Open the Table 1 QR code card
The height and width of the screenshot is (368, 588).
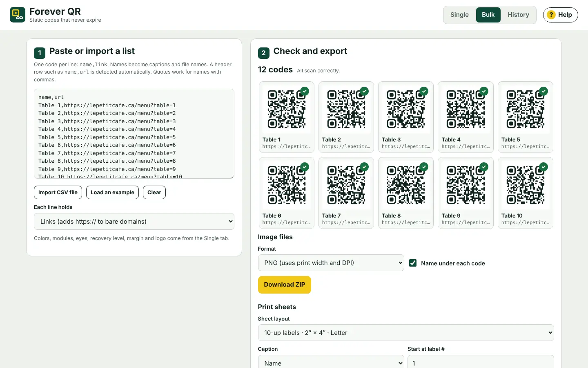(287, 117)
